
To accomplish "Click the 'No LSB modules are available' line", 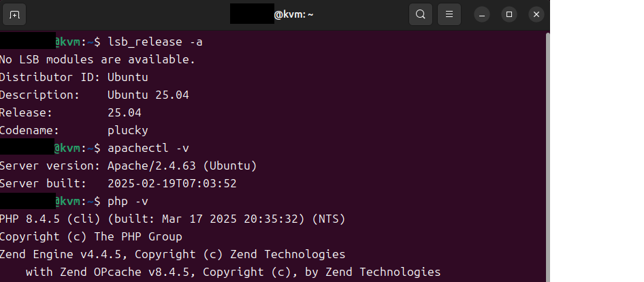I will coord(97,60).
